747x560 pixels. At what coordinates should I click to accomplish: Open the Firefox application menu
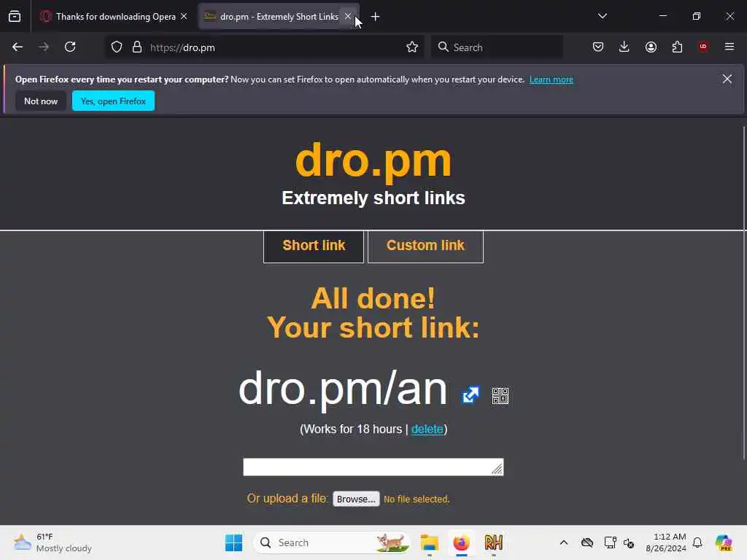(x=729, y=47)
